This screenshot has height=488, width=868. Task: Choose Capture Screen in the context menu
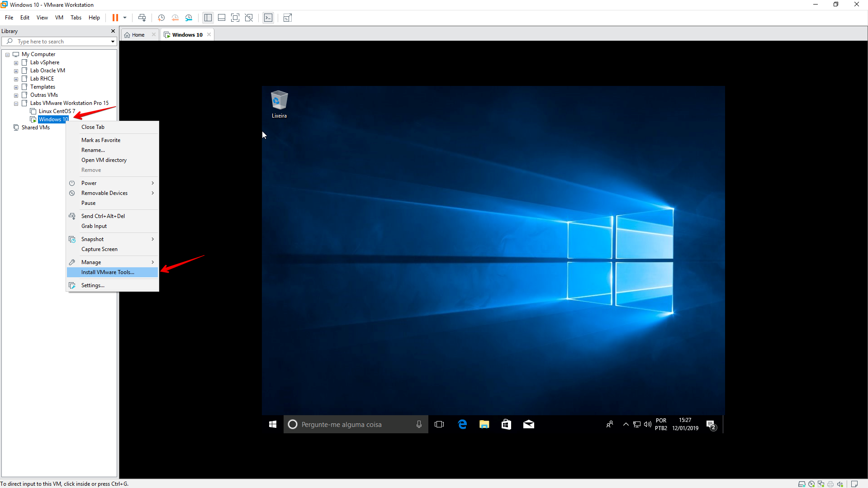[x=100, y=249]
